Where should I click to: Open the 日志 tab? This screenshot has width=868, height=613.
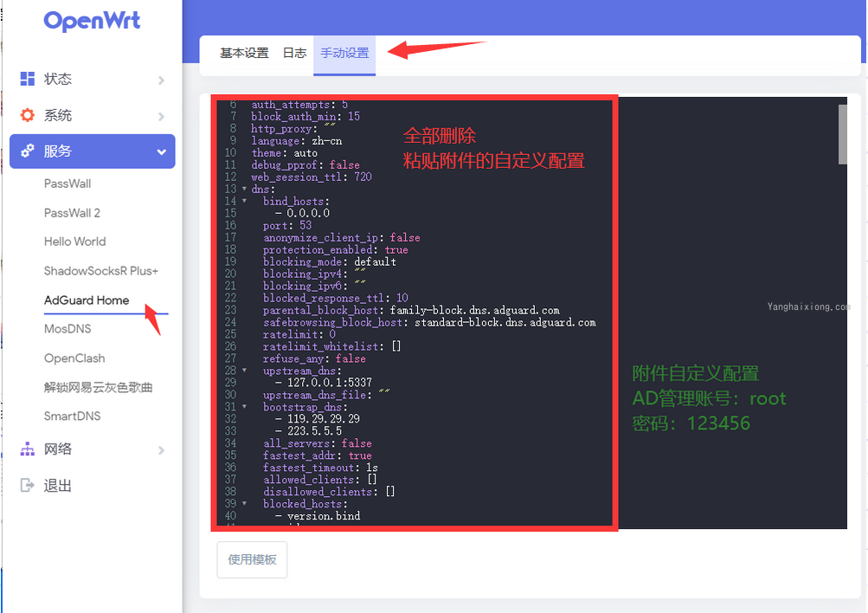pos(294,53)
